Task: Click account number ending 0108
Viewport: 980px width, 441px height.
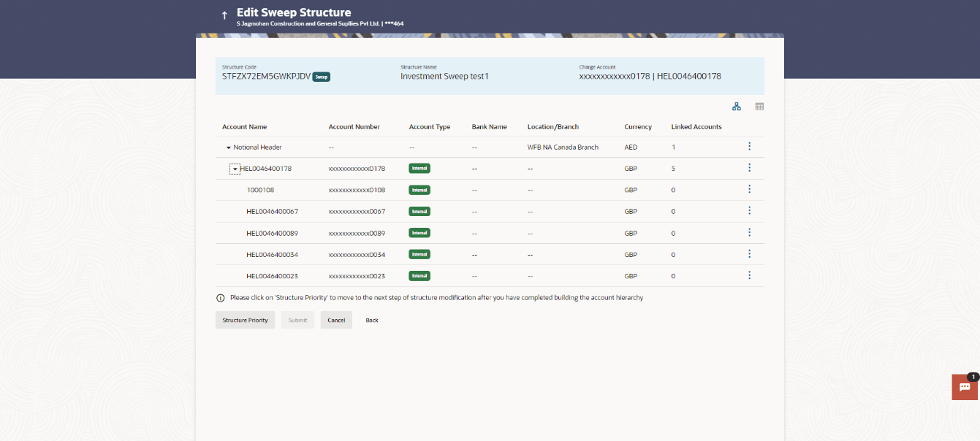Action: (357, 190)
